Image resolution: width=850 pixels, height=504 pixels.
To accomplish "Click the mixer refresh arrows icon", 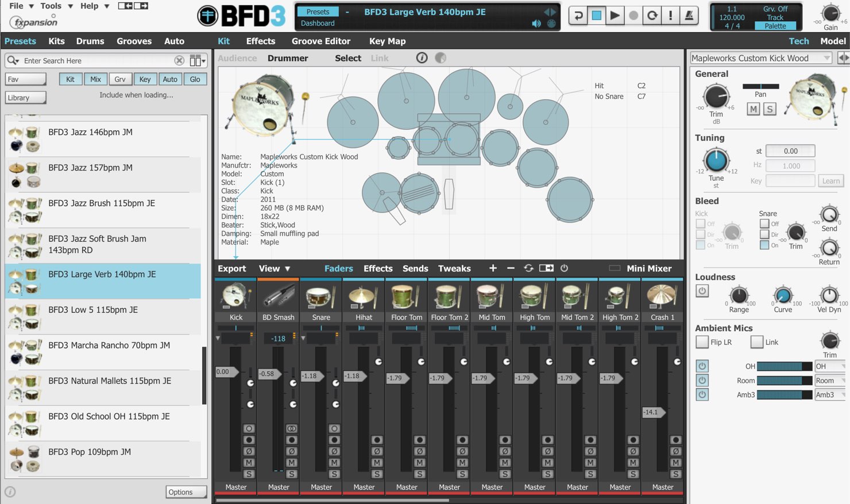I will tap(528, 268).
